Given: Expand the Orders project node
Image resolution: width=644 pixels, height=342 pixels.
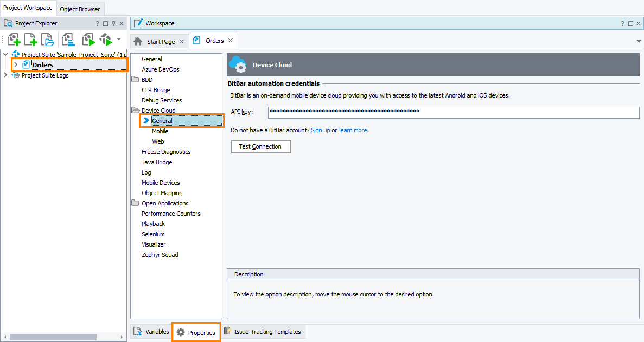Looking at the screenshot, I should [16, 65].
